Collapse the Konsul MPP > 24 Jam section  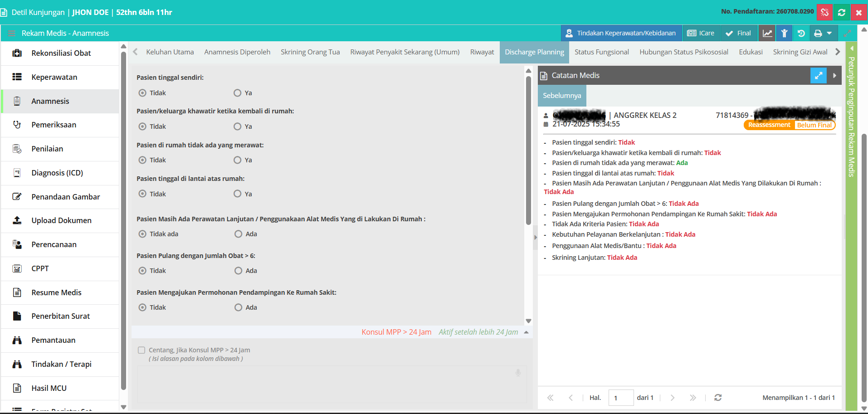point(526,332)
